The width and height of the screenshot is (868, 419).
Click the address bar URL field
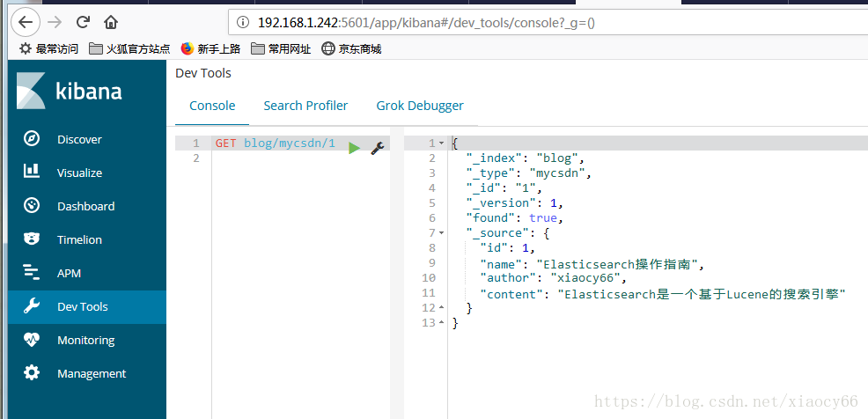pos(548,23)
